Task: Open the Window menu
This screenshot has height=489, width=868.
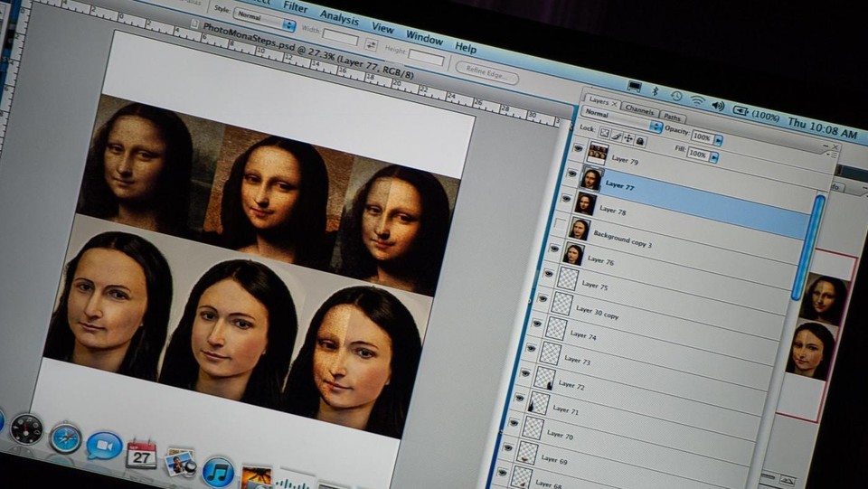Action: (424, 38)
